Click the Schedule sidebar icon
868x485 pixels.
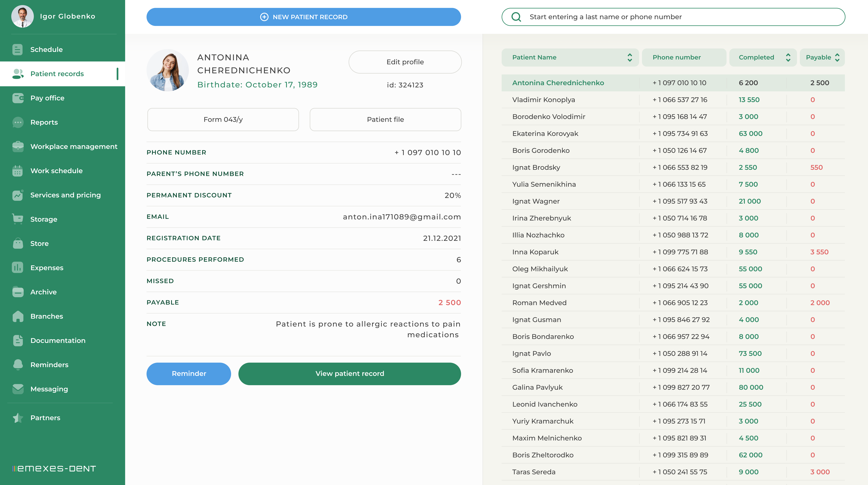[17, 50]
